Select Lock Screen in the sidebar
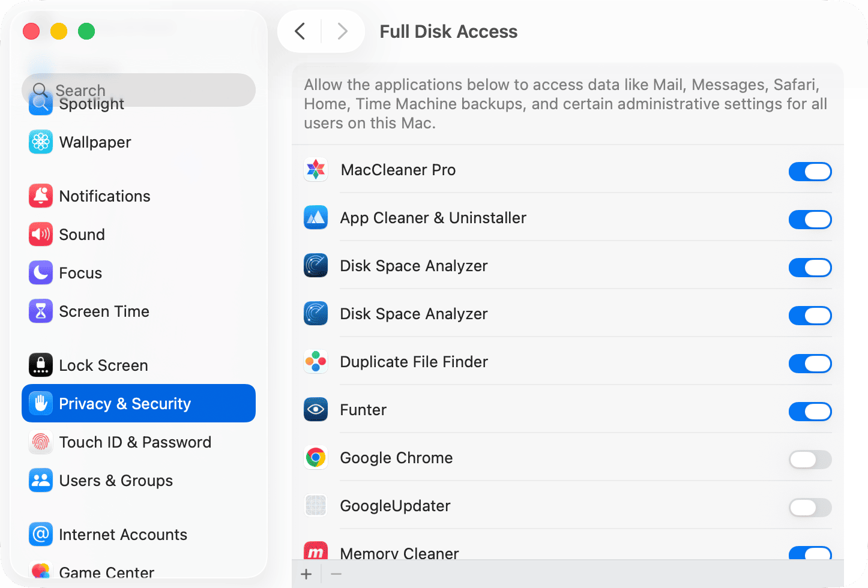The image size is (868, 588). 103,365
